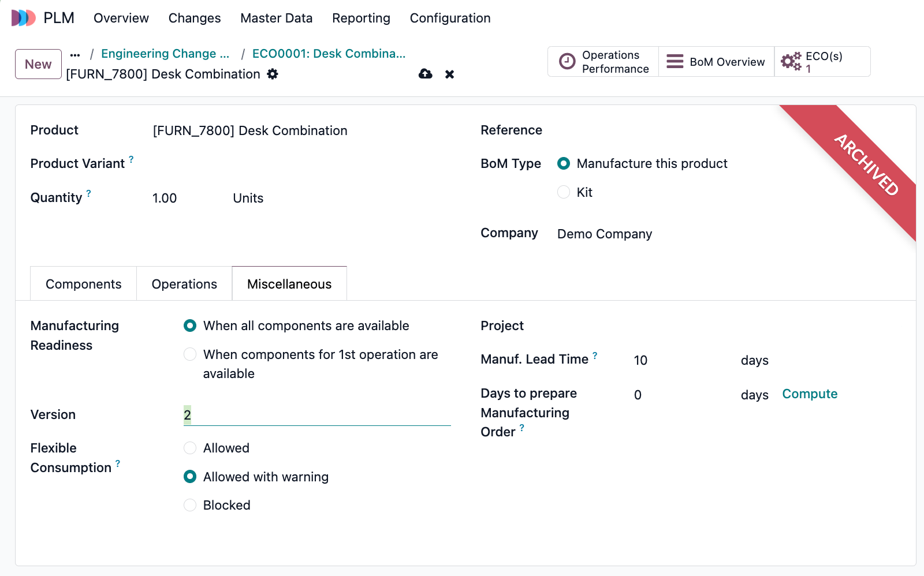
Task: Click the Compute link for preparation days
Action: click(x=810, y=394)
